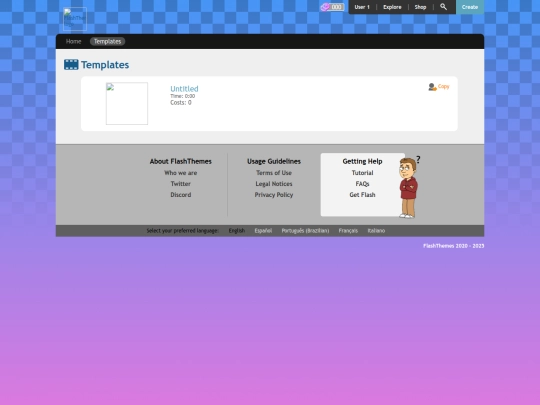Screen dimensions: 540x405
Task: Click the Costs: 0 text
Action: click(x=181, y=103)
